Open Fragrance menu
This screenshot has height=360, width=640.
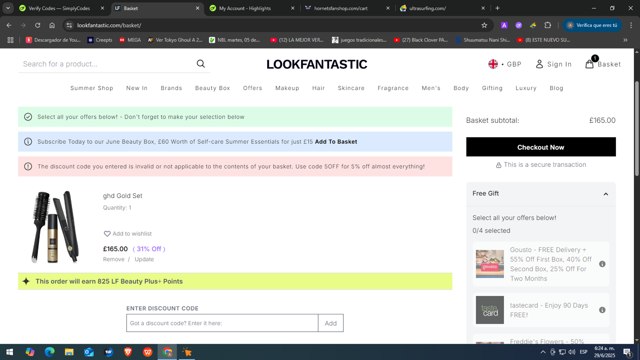[393, 88]
